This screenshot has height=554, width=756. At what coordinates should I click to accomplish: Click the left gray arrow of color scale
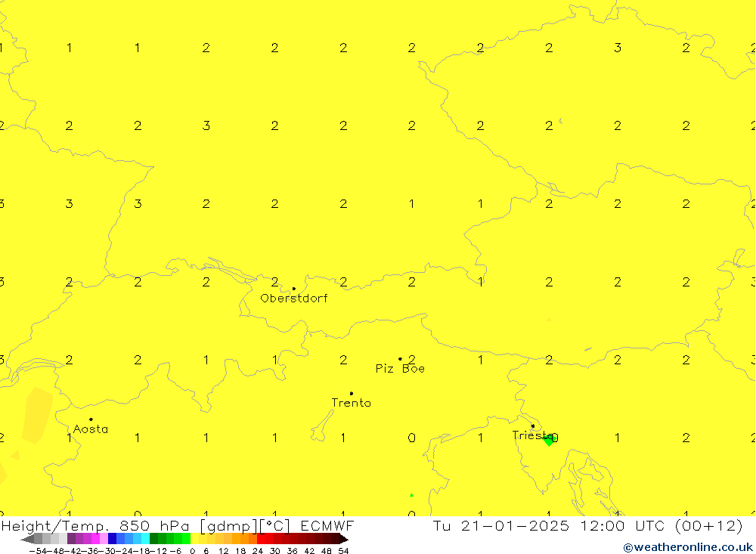point(26,539)
